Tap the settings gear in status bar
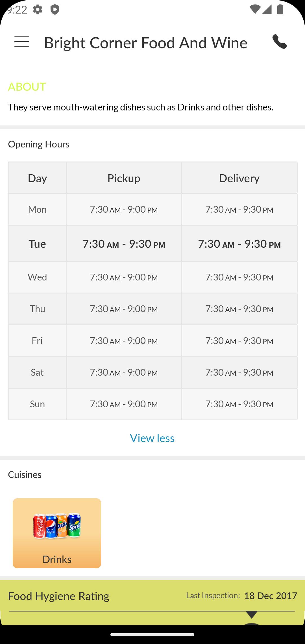 38,10
